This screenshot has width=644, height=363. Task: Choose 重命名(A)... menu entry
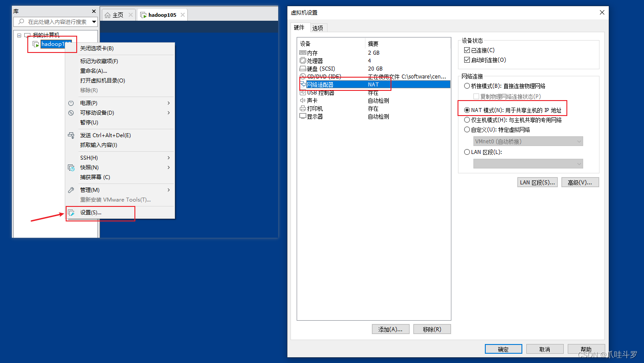point(120,71)
